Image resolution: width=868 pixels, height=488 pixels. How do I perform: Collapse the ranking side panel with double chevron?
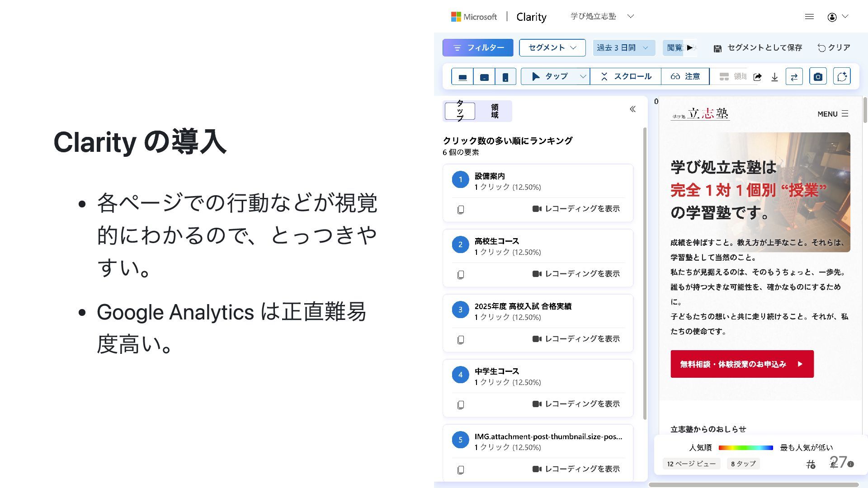click(x=632, y=109)
